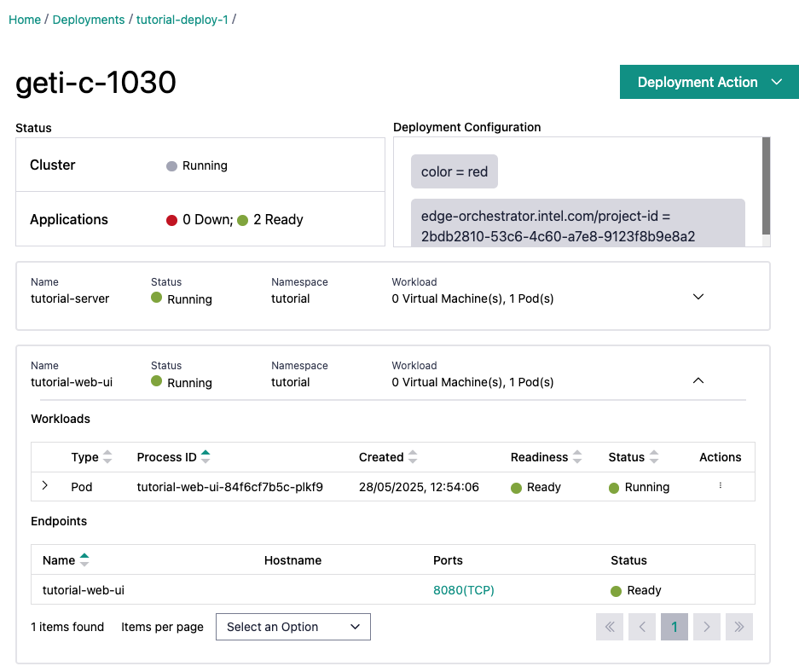Expand the tutorial-server application row
The image size is (799, 672).
[x=698, y=297]
